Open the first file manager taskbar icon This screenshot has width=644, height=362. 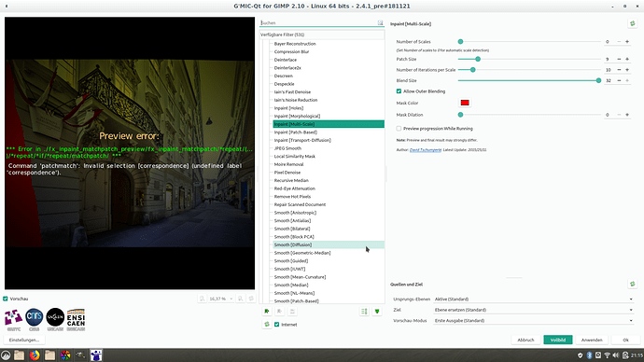(x=19, y=355)
